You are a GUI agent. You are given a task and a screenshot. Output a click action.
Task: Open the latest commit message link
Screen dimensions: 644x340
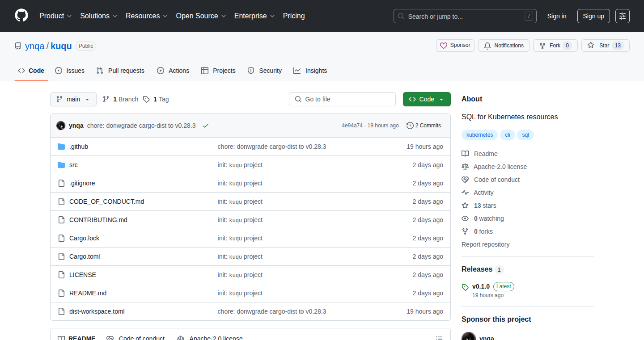pyautogui.click(x=141, y=126)
